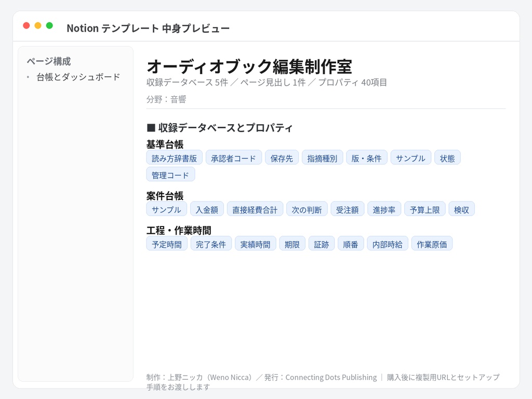Click the 証跡 property tag
532x399 pixels.
click(x=321, y=244)
